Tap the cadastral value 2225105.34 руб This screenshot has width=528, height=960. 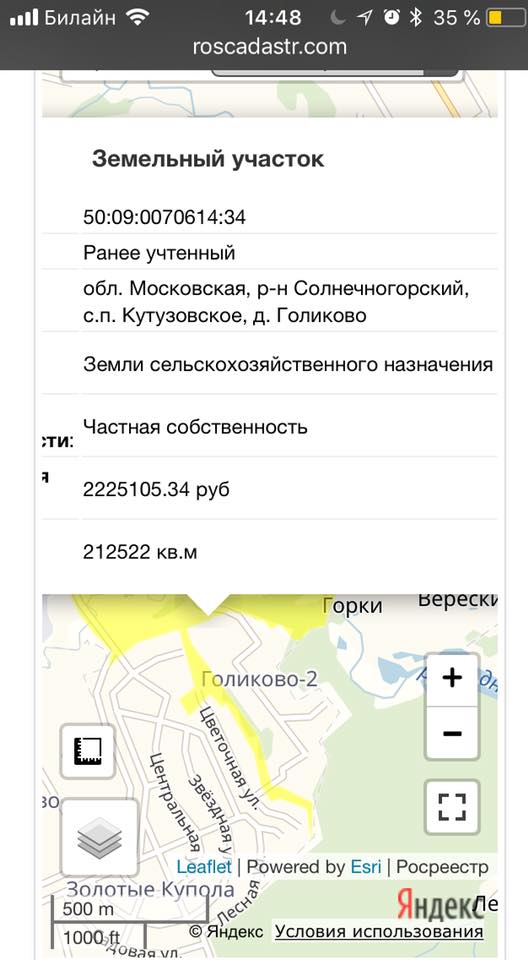point(156,490)
